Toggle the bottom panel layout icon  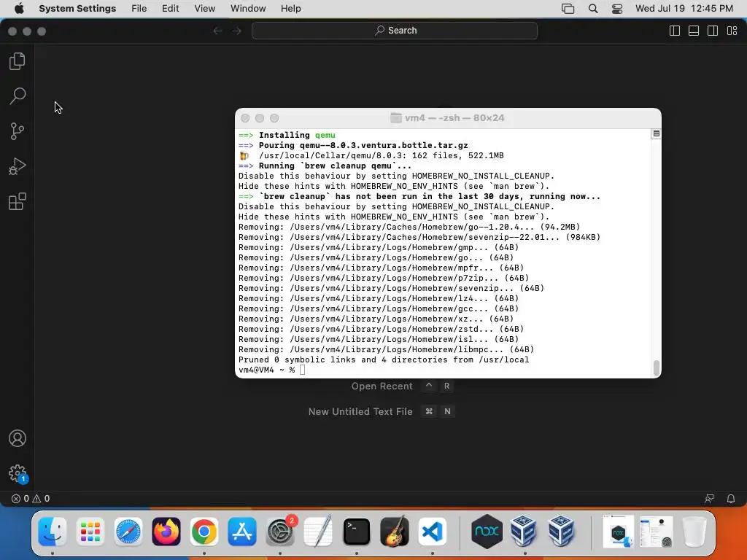pos(694,31)
